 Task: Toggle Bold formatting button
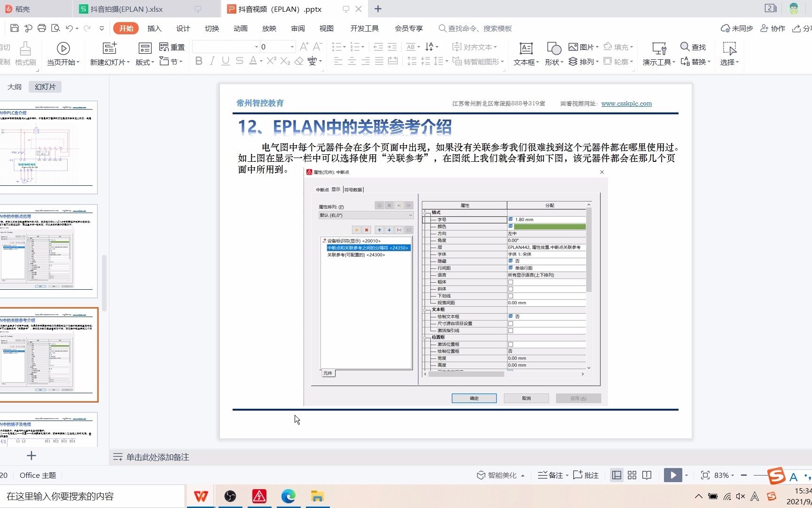point(199,61)
